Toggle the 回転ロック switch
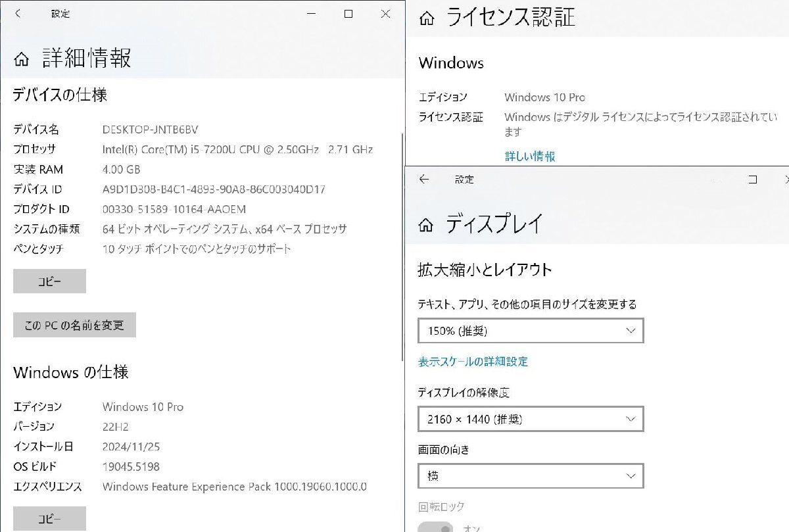This screenshot has width=789, height=532. tap(436, 527)
